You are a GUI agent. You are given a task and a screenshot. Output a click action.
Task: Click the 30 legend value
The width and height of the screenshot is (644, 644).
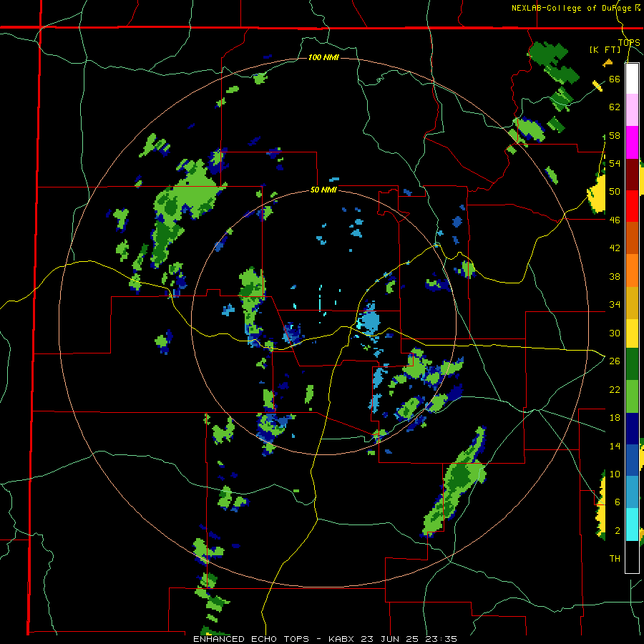click(x=615, y=333)
